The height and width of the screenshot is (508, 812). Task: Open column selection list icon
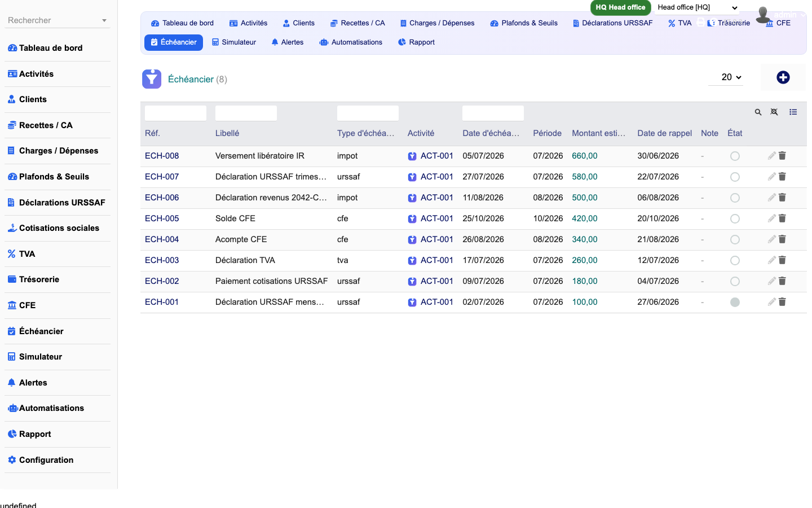coord(793,112)
